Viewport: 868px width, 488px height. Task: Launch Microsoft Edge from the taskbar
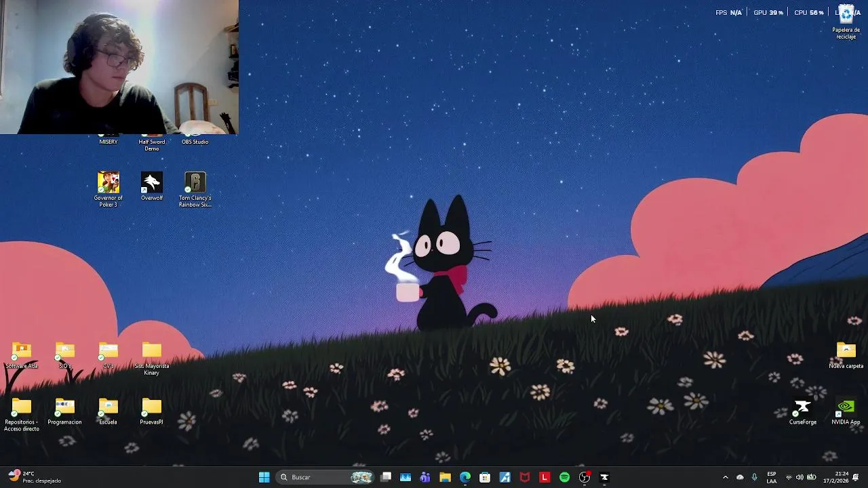tap(465, 477)
